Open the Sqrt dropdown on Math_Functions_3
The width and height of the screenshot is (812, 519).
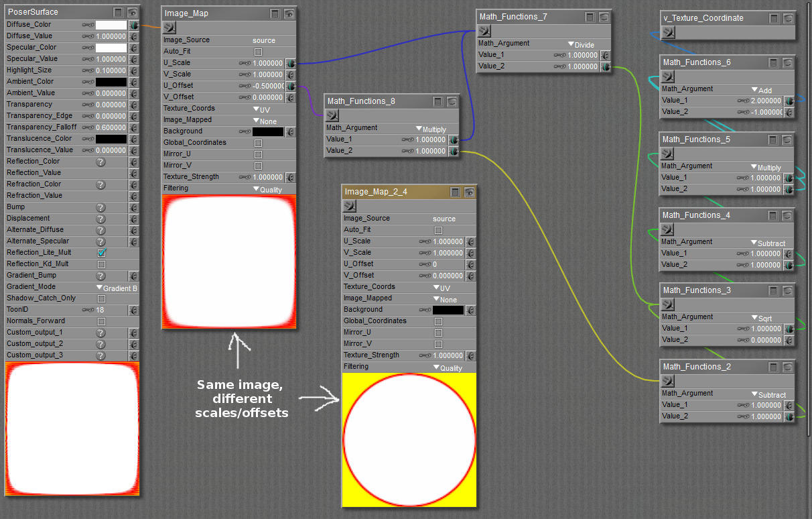762,318
